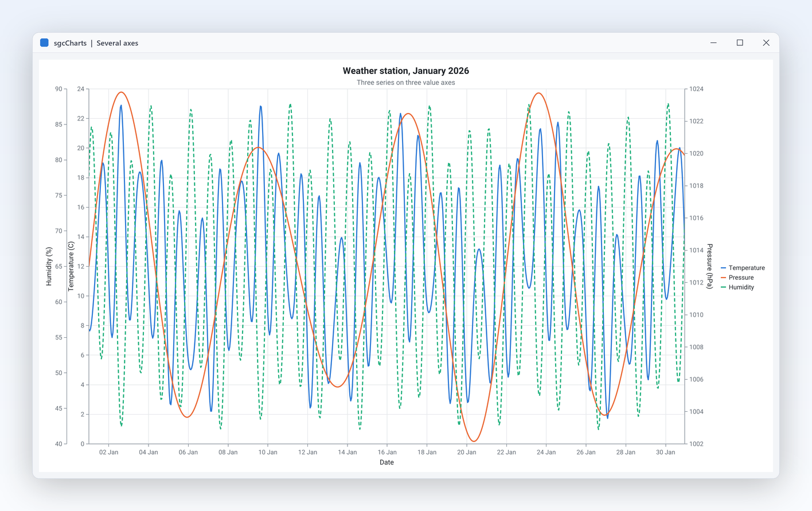Toggle the Temperature series in the legend
The height and width of the screenshot is (511, 812).
point(743,268)
